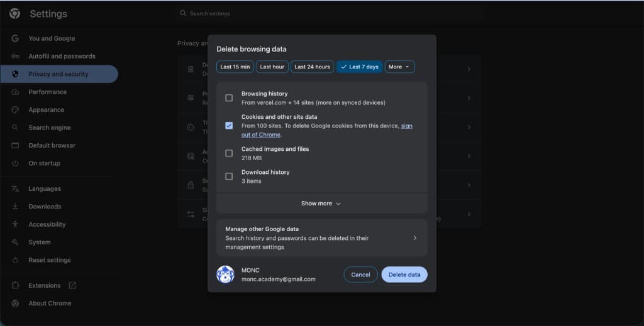Viewport: 644px width, 326px height.
Task: Open Default browser settings
Action: click(59, 146)
